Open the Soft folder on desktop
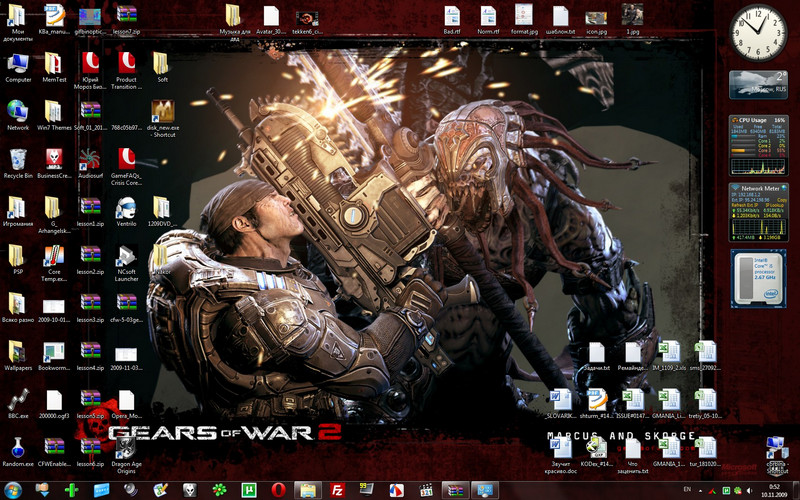The image size is (800, 500). pos(162,68)
